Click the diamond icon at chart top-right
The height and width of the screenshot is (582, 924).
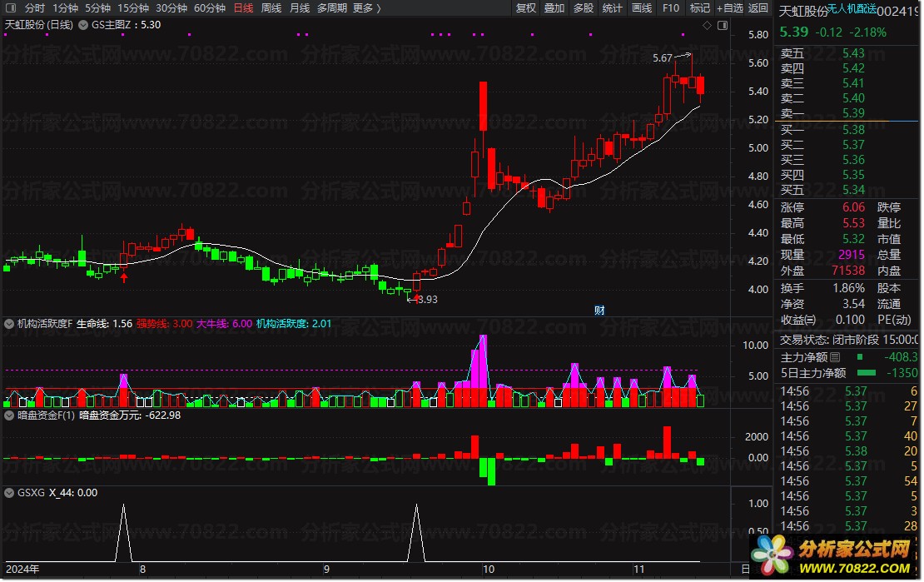[707, 25]
